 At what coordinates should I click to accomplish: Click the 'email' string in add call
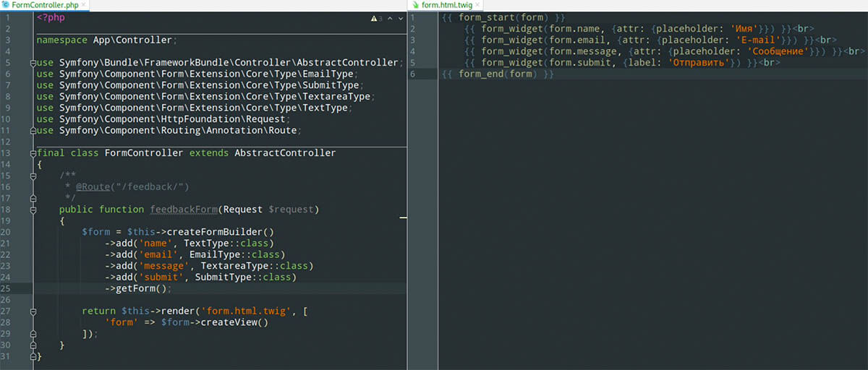click(x=158, y=254)
